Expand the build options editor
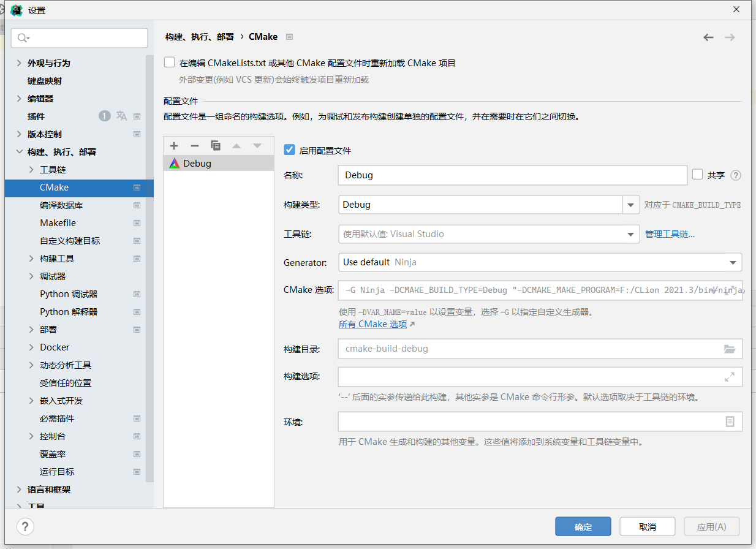The height and width of the screenshot is (549, 756). [730, 376]
